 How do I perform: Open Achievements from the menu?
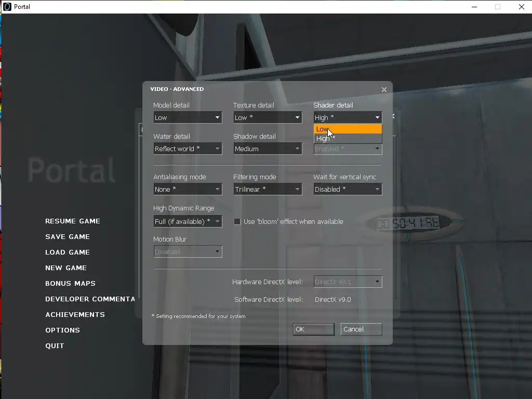75,314
